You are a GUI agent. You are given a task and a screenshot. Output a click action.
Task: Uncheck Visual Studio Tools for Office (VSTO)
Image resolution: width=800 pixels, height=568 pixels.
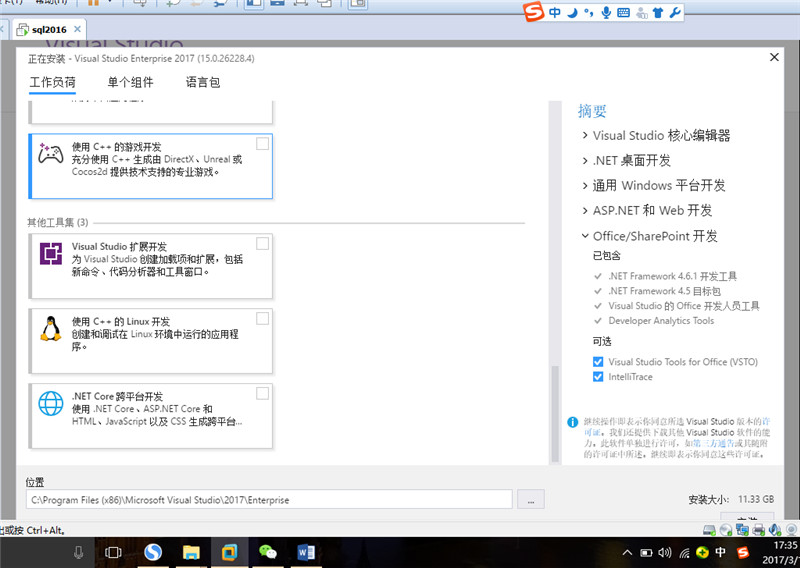[598, 362]
